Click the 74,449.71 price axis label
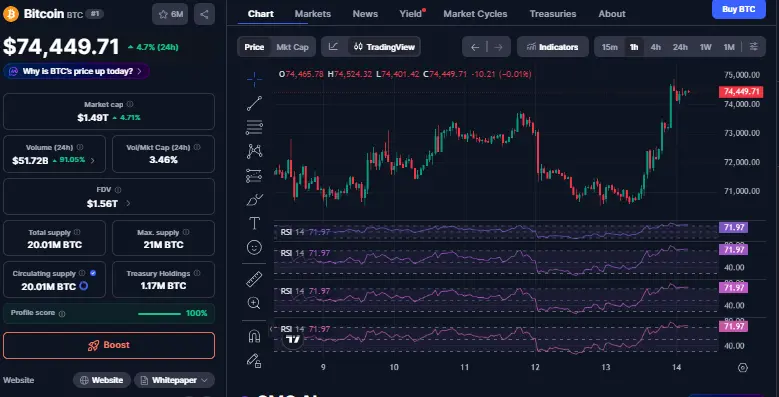This screenshot has height=397, width=779. coord(741,92)
